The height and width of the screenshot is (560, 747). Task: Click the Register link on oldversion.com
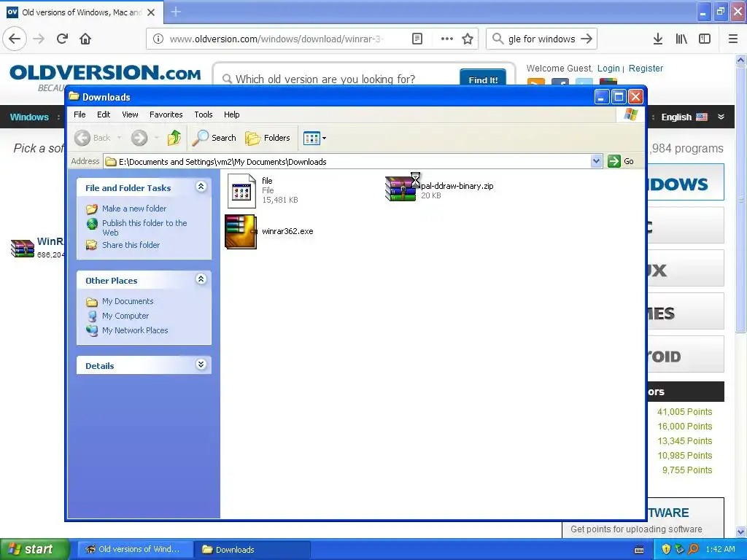coord(646,68)
